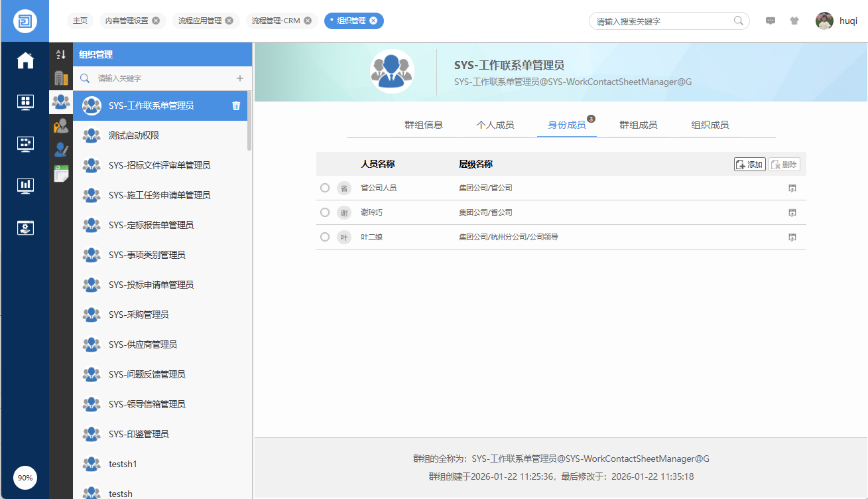Click the 添加 button
Image resolution: width=868 pixels, height=499 pixels.
point(749,165)
